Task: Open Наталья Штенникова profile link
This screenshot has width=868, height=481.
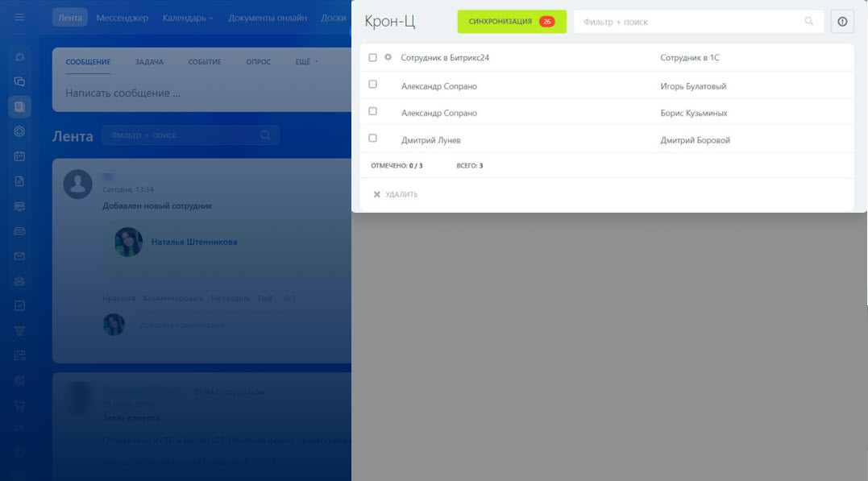Action: point(194,242)
